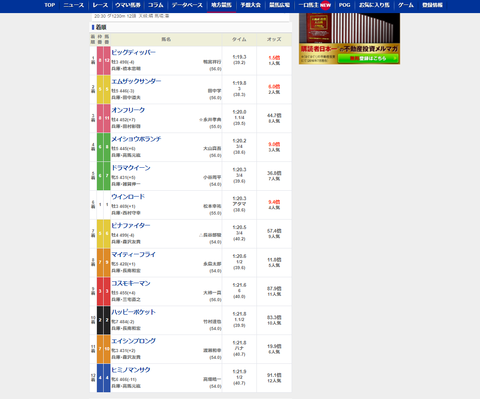Open the POG menu item
Viewport: 480px width, 399px height.
coord(344,5)
